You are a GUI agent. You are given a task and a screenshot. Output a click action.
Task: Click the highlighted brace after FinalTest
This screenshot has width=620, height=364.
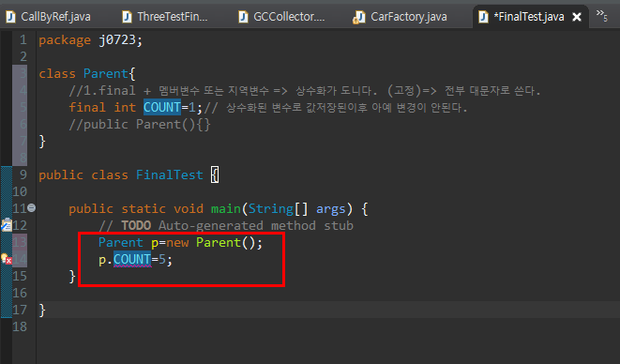[215, 174]
